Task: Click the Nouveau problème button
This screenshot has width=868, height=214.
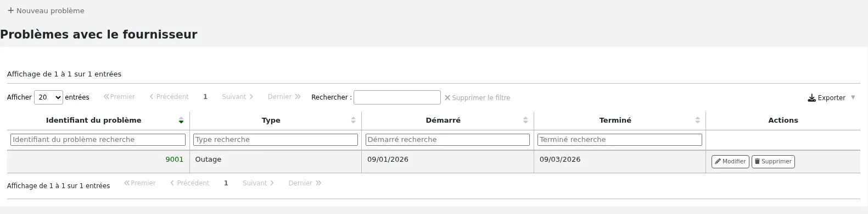Action: click(x=46, y=10)
